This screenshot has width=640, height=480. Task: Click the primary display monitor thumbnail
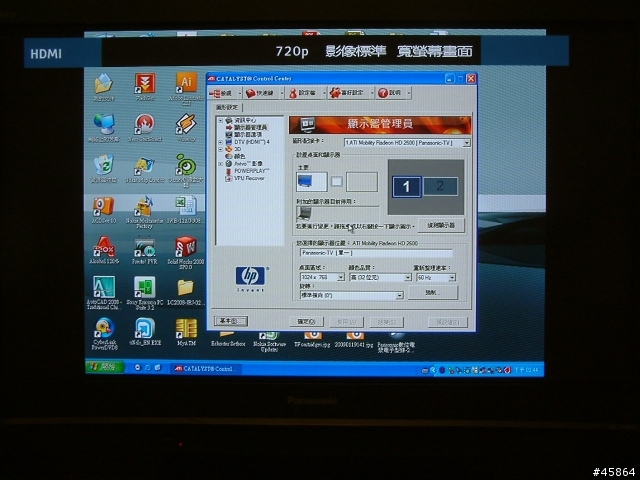coord(311,182)
